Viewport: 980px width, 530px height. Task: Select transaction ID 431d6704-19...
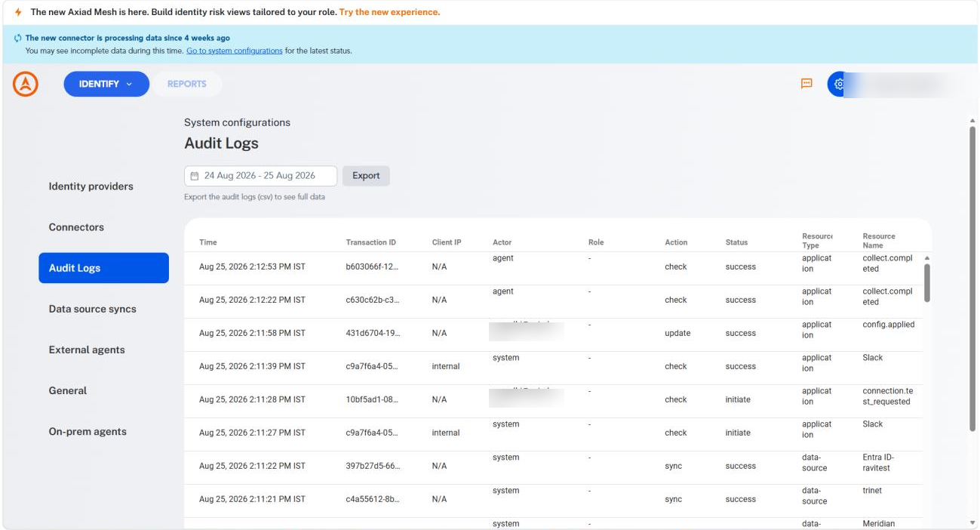[x=373, y=333]
